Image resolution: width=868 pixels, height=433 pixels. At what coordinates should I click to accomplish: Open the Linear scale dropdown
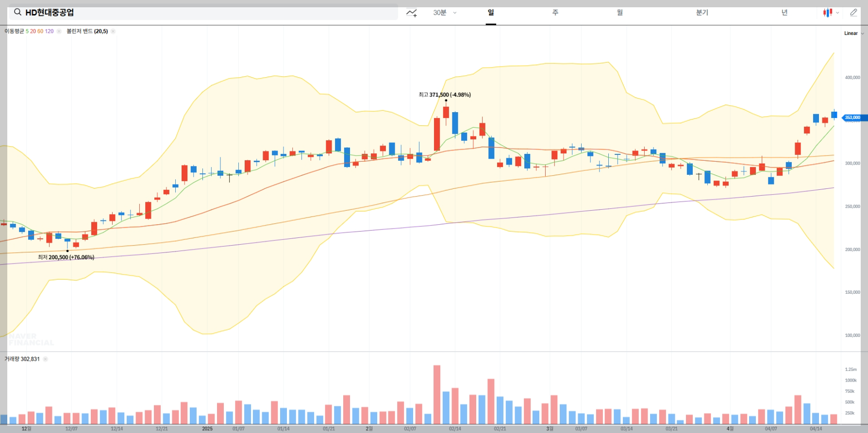(x=854, y=33)
